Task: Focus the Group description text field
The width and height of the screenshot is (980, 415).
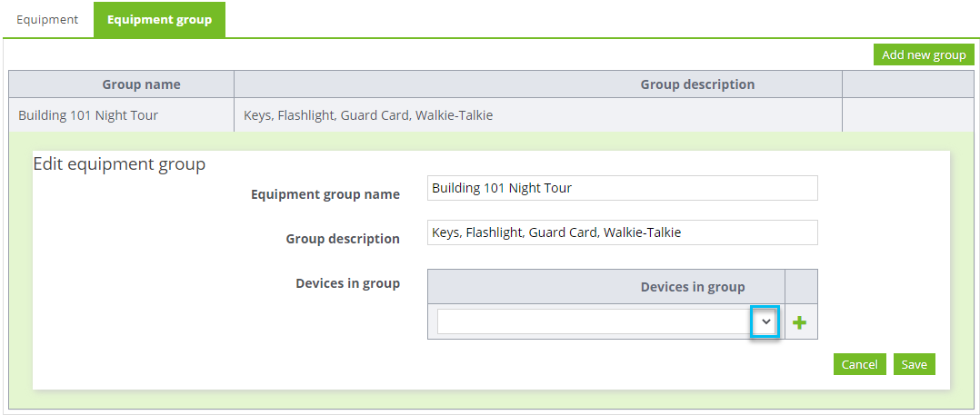Action: coord(623,232)
